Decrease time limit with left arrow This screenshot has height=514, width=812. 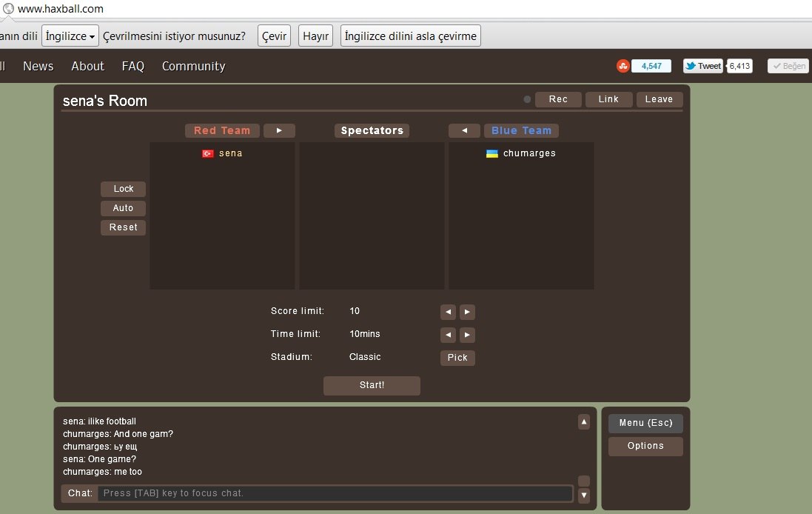point(448,335)
